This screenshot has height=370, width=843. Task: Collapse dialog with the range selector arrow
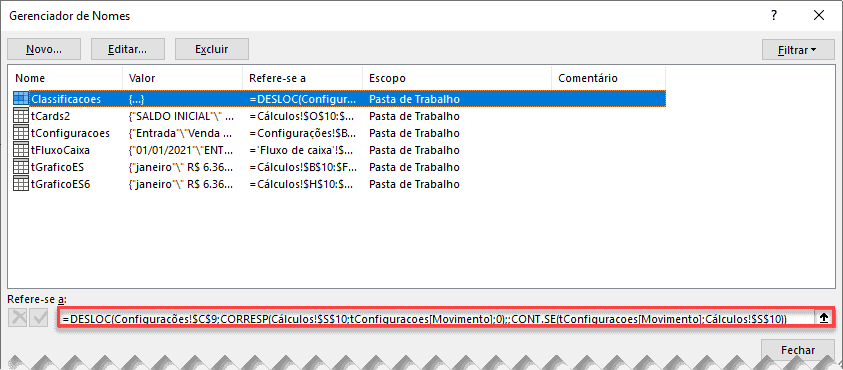click(x=823, y=318)
